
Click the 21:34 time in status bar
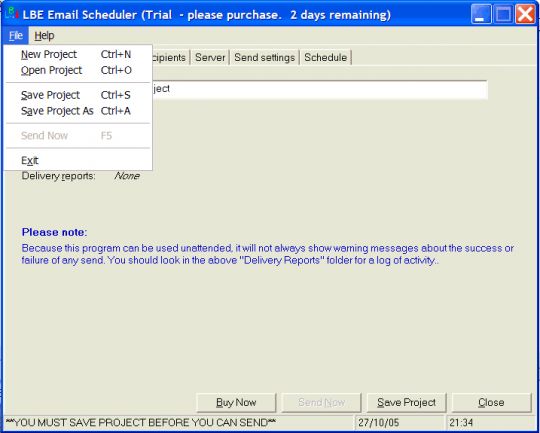click(461, 423)
